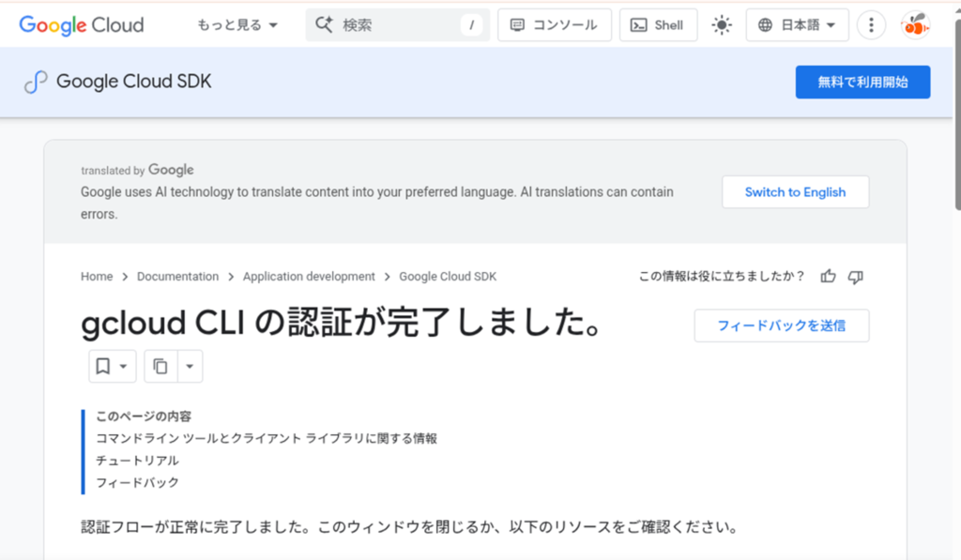Toggle the light/dark theme sun icon
This screenshot has width=961, height=560.
click(x=722, y=25)
